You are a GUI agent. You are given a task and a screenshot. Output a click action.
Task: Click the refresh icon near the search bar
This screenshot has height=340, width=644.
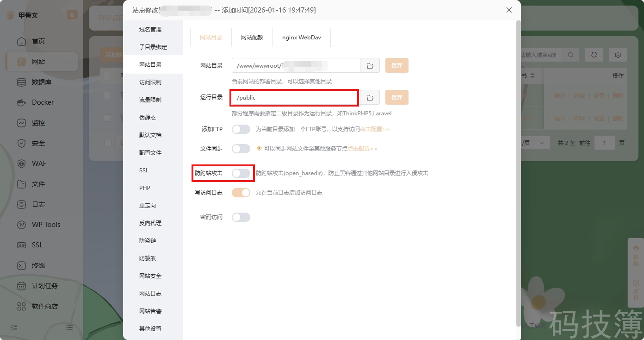594,54
